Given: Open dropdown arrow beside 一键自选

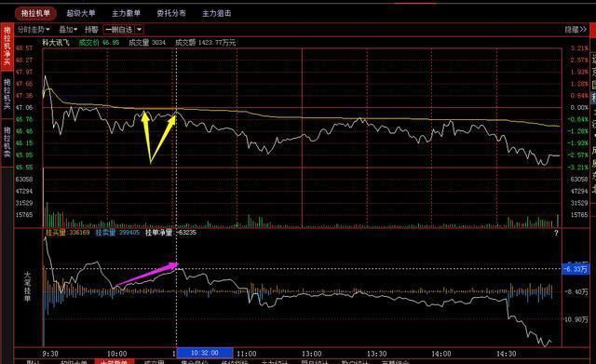Looking at the screenshot, I should click(x=139, y=29).
